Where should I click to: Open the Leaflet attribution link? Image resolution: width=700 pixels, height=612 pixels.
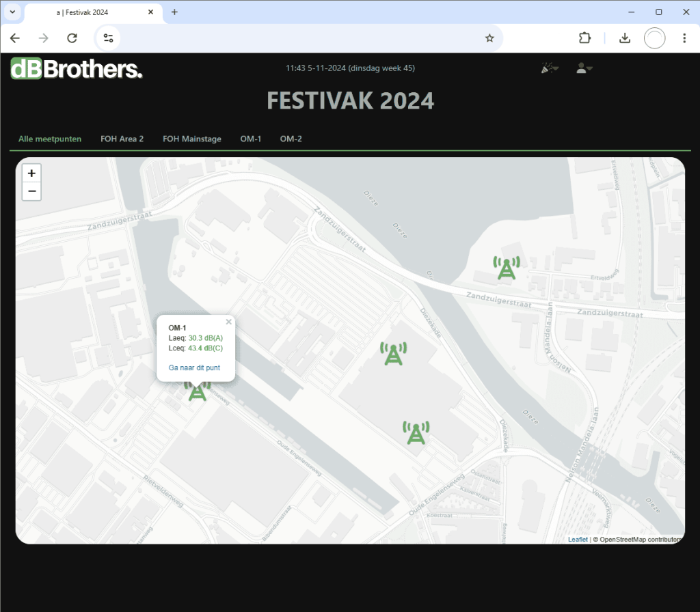[x=578, y=540]
